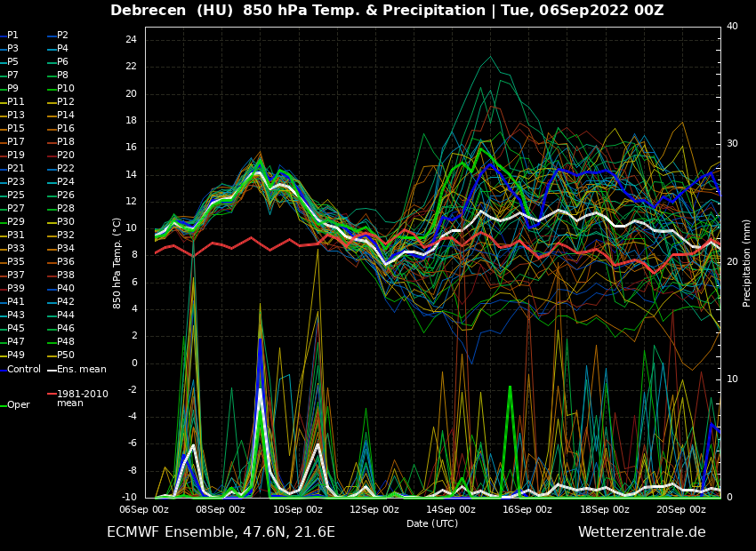The image size is (756, 551).
Task: Click the P50 legend entry
Action: click(x=66, y=355)
